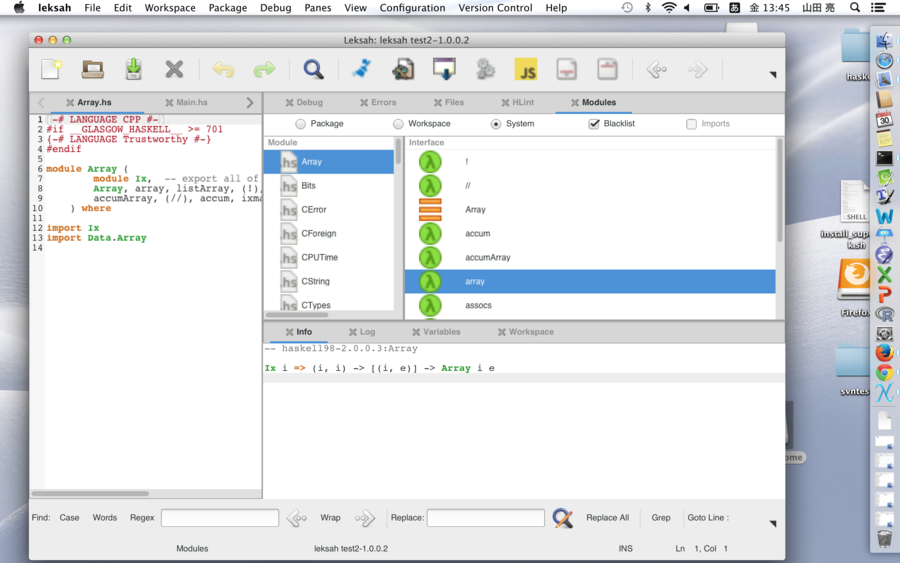Open macOS Spotlight search icon
This screenshot has height=563, width=900.
click(855, 7)
